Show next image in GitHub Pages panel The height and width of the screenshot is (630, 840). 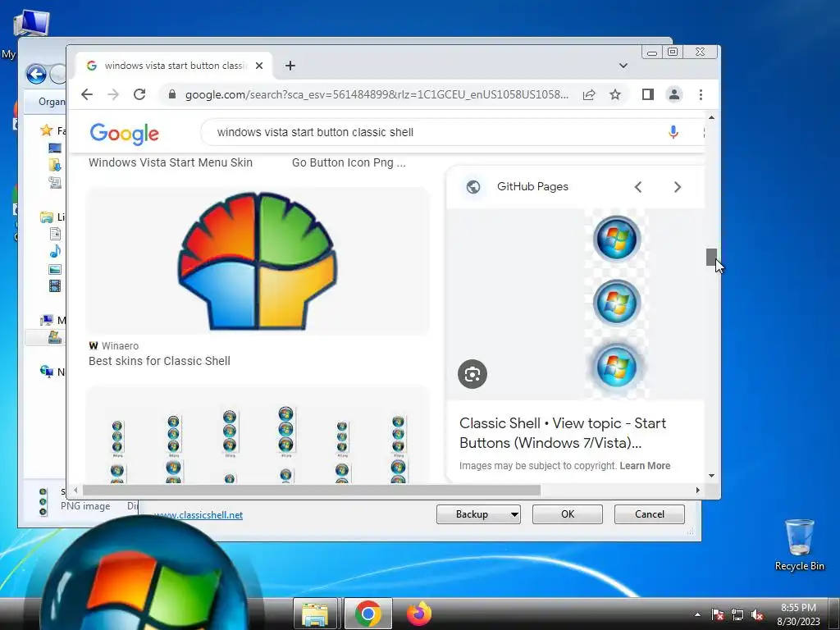(x=678, y=187)
